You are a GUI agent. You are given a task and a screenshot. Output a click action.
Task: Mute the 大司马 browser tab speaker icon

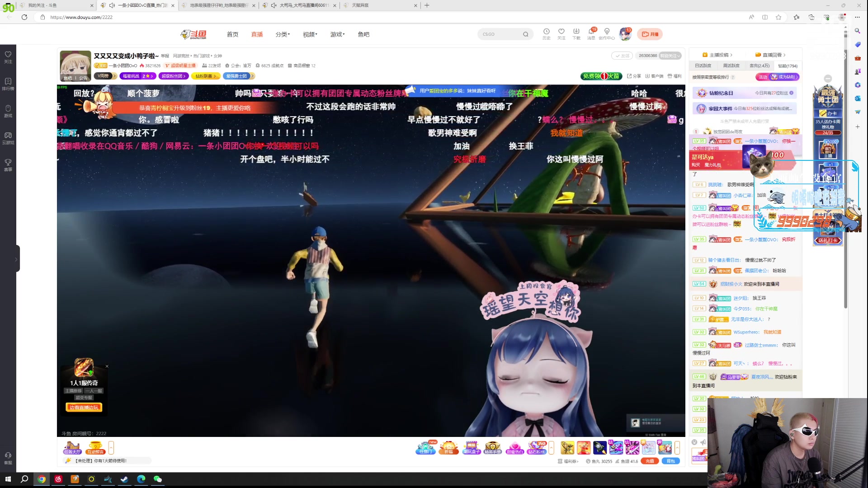274,5
